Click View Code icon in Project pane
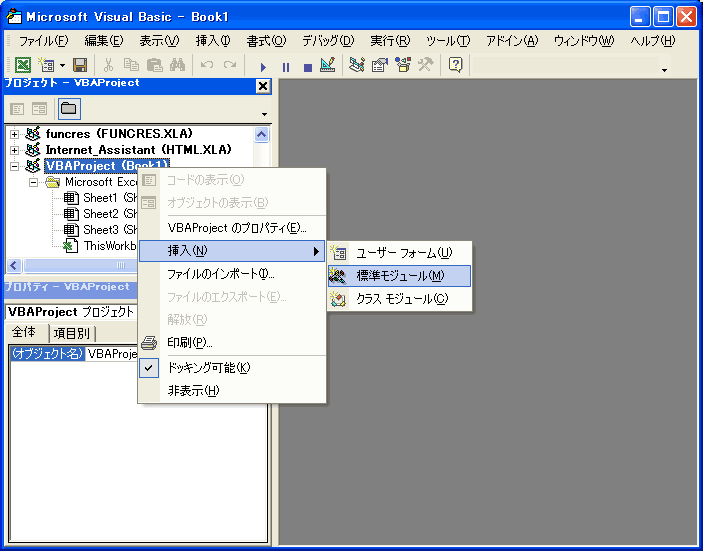This screenshot has width=703, height=551. tap(17, 108)
